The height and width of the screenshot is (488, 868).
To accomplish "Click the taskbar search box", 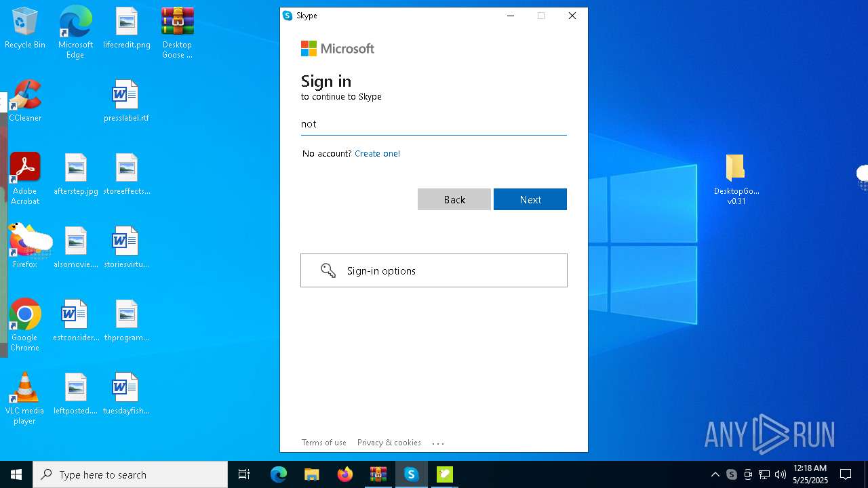I will click(x=130, y=474).
